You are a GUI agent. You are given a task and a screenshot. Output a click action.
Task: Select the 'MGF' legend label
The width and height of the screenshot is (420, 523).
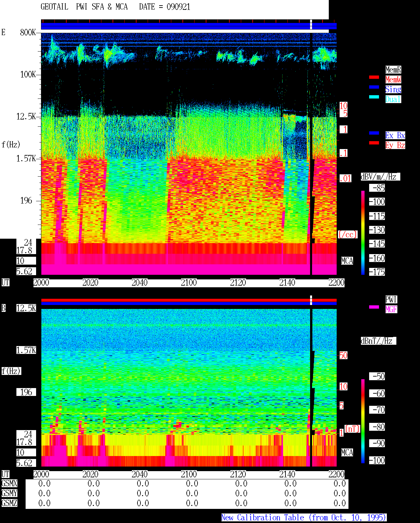391,309
